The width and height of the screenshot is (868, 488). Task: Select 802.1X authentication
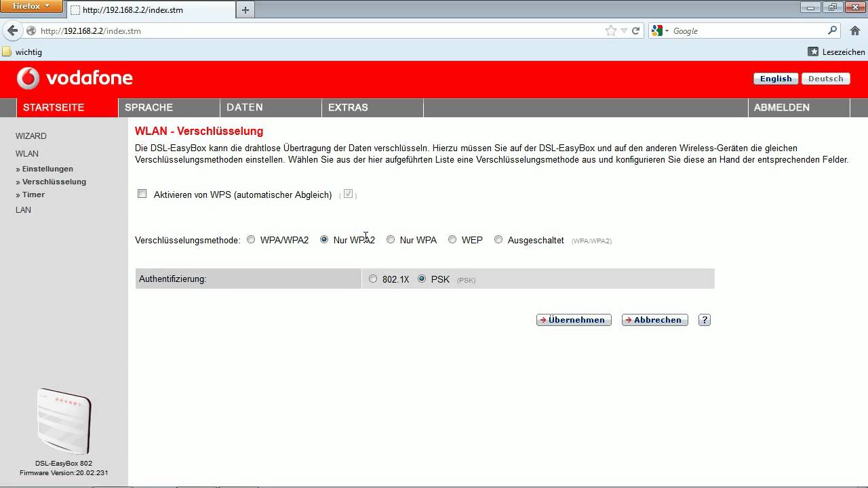coord(373,279)
